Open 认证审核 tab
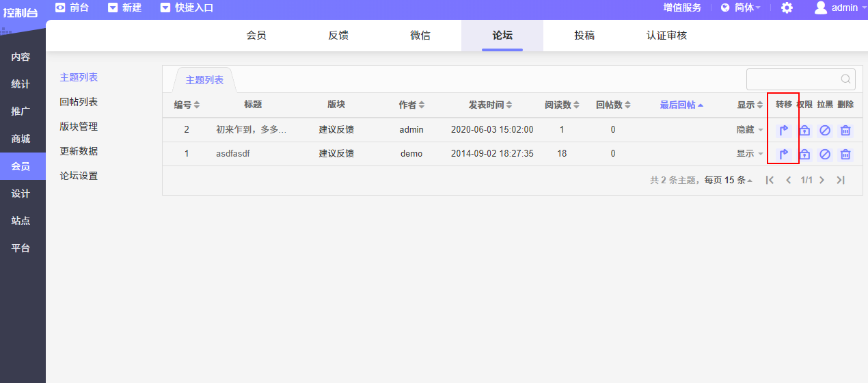The width and height of the screenshot is (868, 383). (666, 36)
